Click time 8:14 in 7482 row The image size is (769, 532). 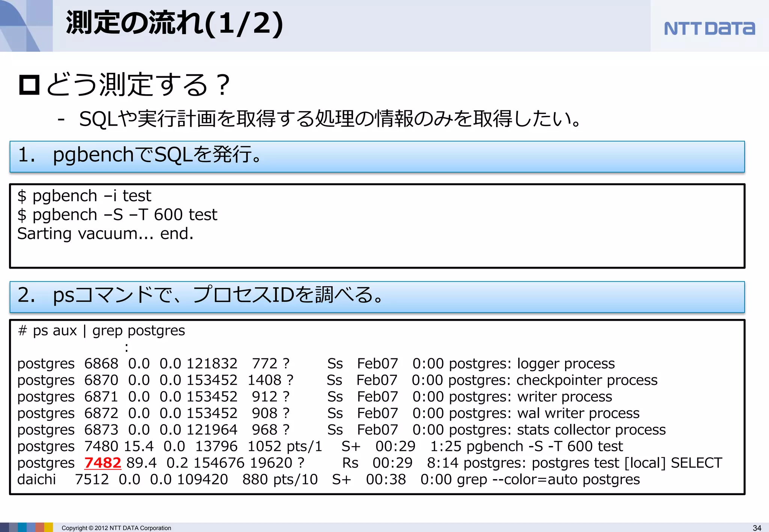pyautogui.click(x=442, y=463)
